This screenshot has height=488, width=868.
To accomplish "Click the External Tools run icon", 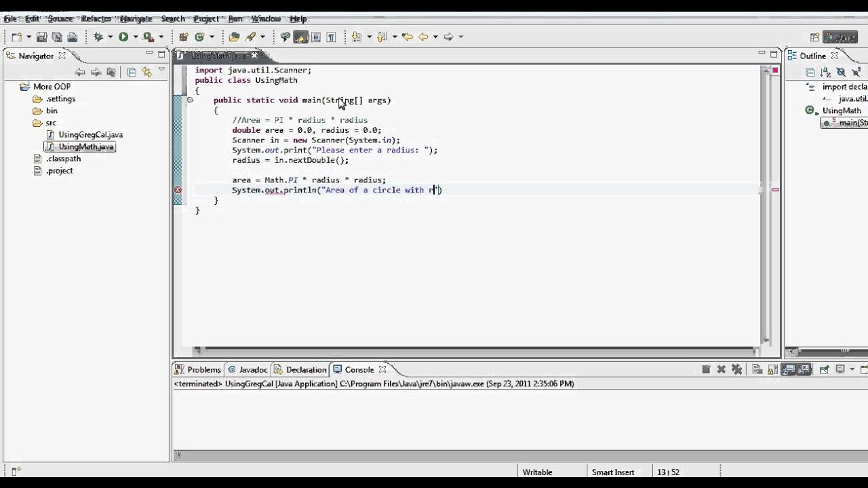I will [x=148, y=37].
